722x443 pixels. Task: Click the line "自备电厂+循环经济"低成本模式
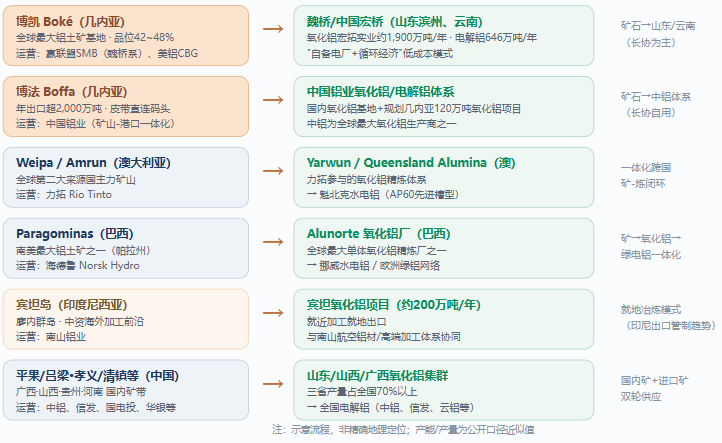(380, 53)
